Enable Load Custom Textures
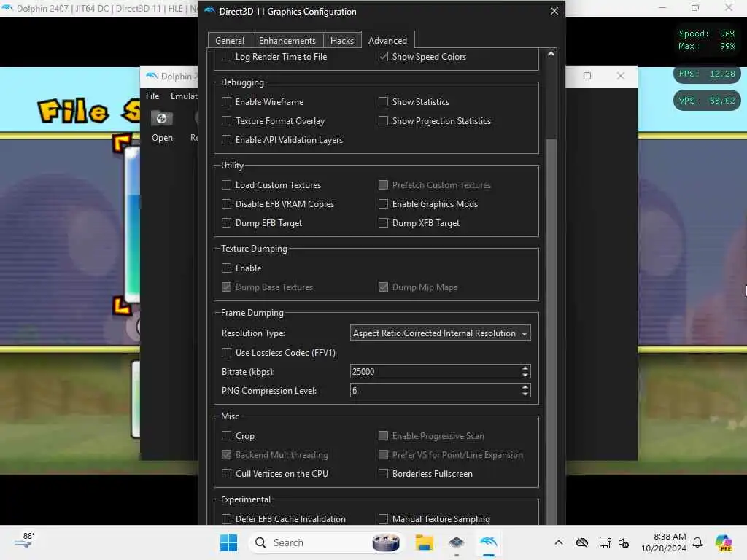 click(227, 184)
